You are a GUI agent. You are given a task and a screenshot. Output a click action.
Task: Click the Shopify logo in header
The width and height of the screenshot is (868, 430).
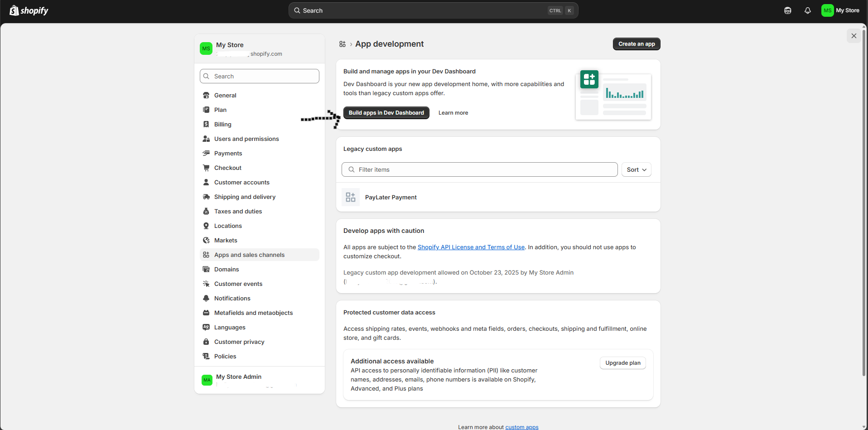tap(29, 10)
